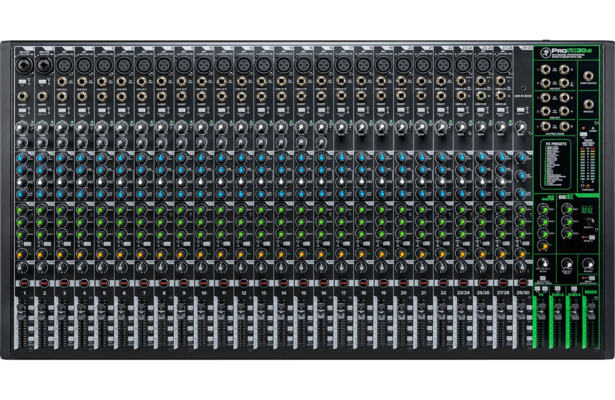This screenshot has width=615, height=400.
Task: Click the channel 6 gain knob
Action: [x=122, y=127]
